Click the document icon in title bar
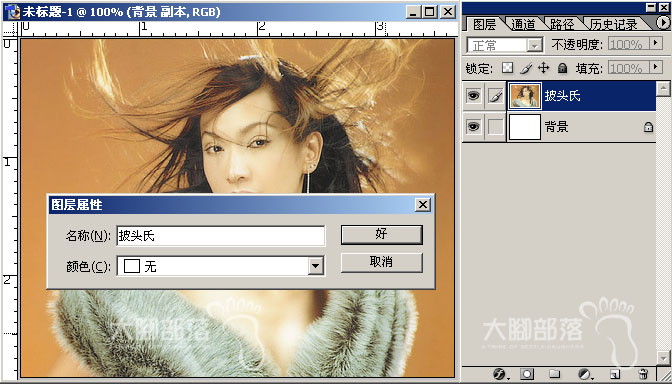Screen dimensions: 672x384 pos(13,11)
